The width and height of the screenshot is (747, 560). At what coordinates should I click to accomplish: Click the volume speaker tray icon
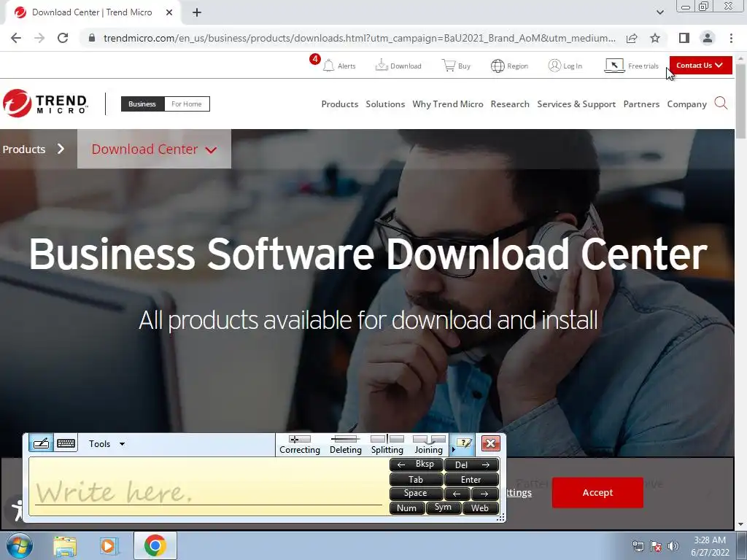click(x=673, y=545)
